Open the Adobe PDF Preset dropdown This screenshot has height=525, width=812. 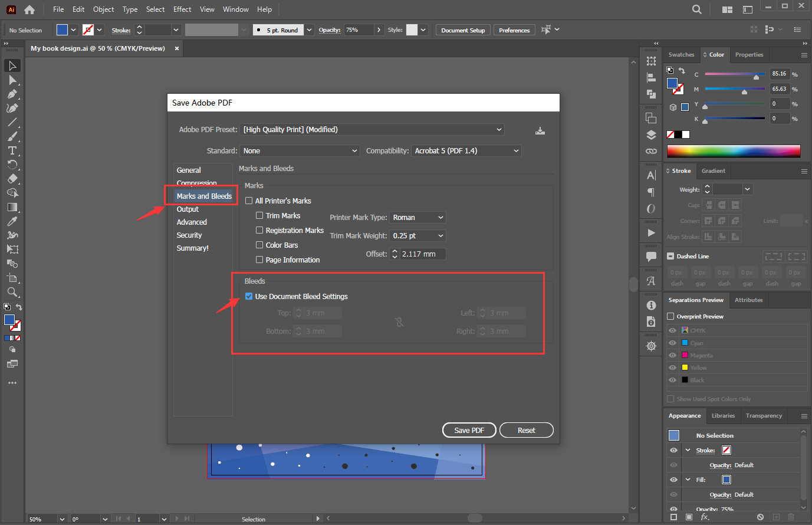click(373, 130)
